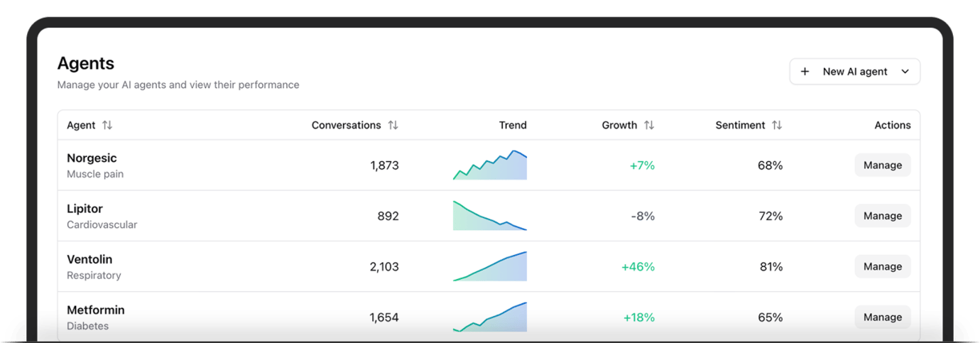Select the Ventolin agent name

pos(89,259)
